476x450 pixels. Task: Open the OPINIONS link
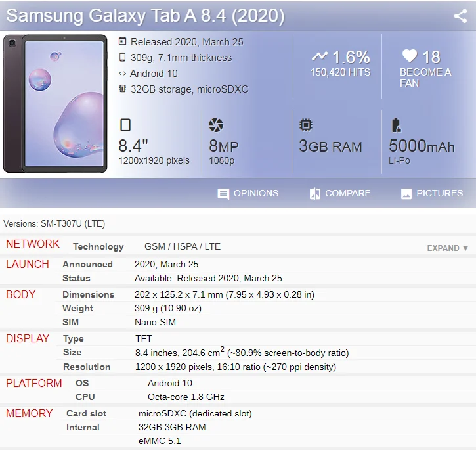coord(256,193)
